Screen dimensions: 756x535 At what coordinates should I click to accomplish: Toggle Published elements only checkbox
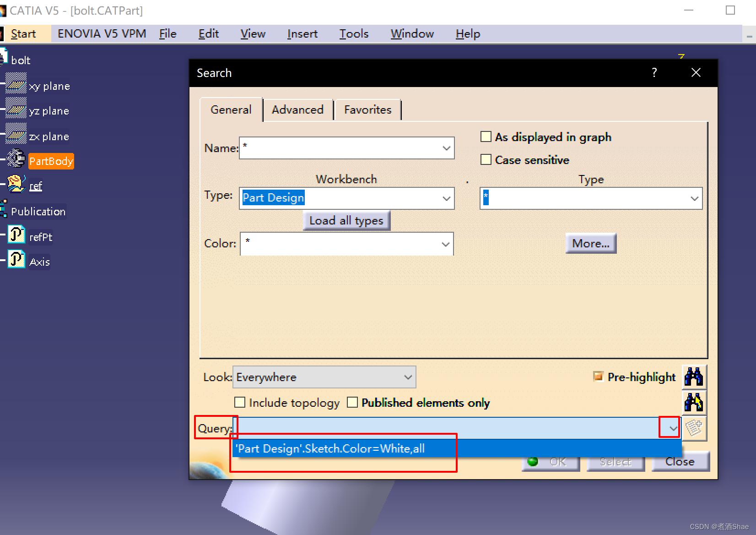coord(352,402)
